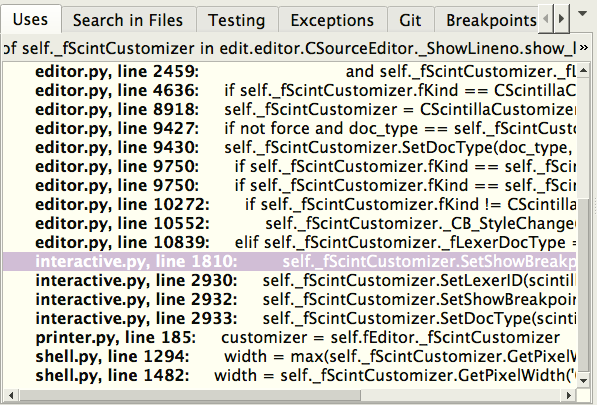Select the shell.py line 1294 result

pyautogui.click(x=289, y=357)
